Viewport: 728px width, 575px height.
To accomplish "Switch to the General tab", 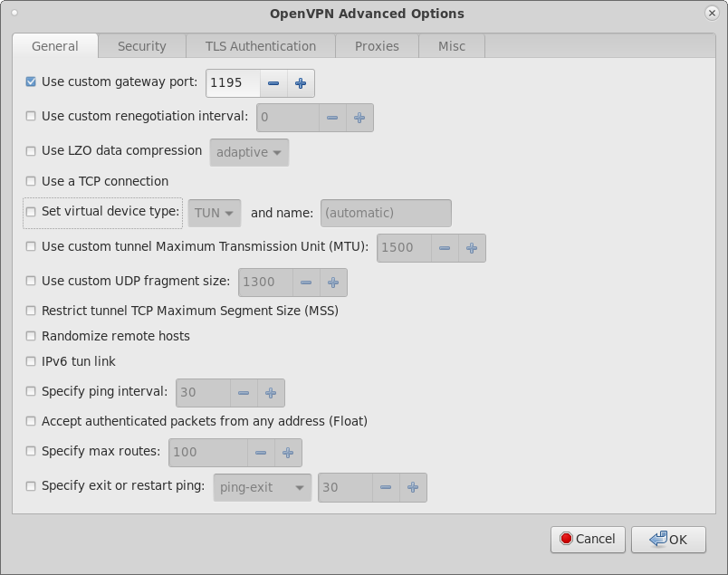I will (55, 46).
